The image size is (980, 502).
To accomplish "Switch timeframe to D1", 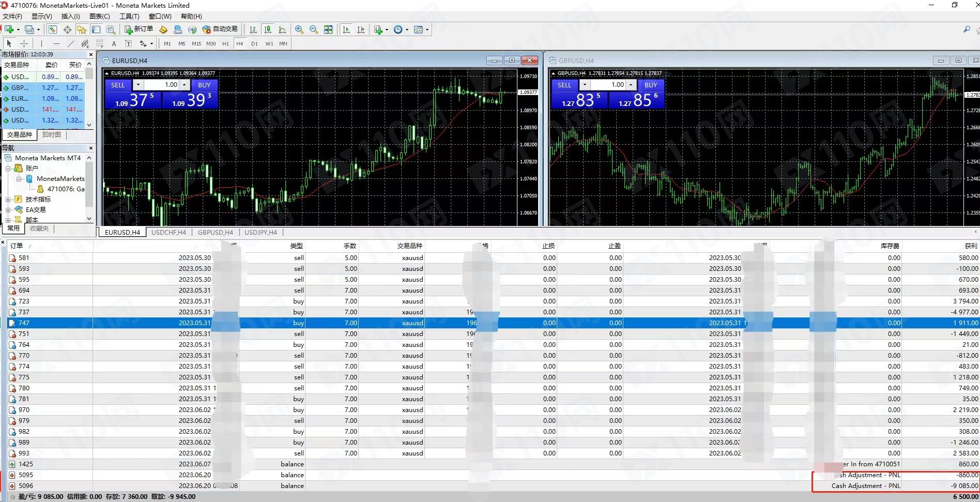I will [254, 43].
